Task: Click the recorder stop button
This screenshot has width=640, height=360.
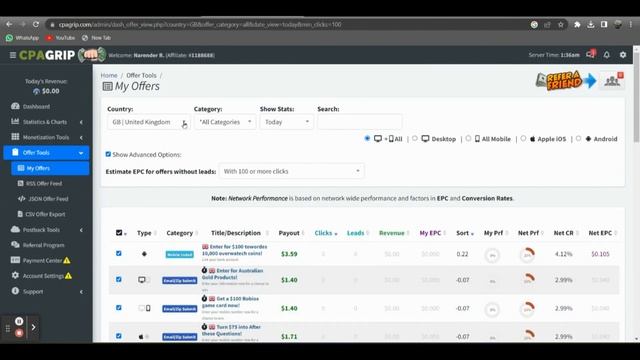Action: pos(19,333)
